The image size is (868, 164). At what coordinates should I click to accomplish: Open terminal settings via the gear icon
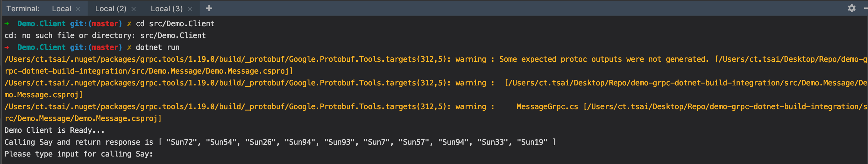pos(851,8)
